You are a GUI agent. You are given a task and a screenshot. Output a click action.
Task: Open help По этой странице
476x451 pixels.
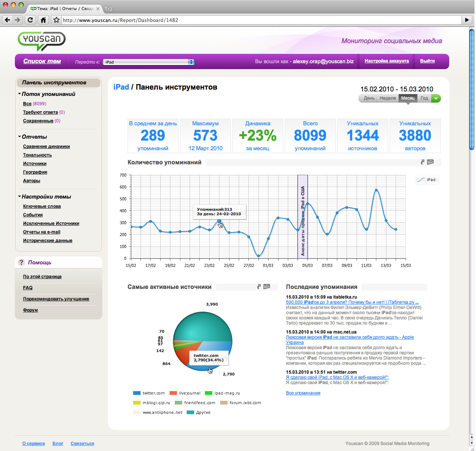[x=42, y=277]
